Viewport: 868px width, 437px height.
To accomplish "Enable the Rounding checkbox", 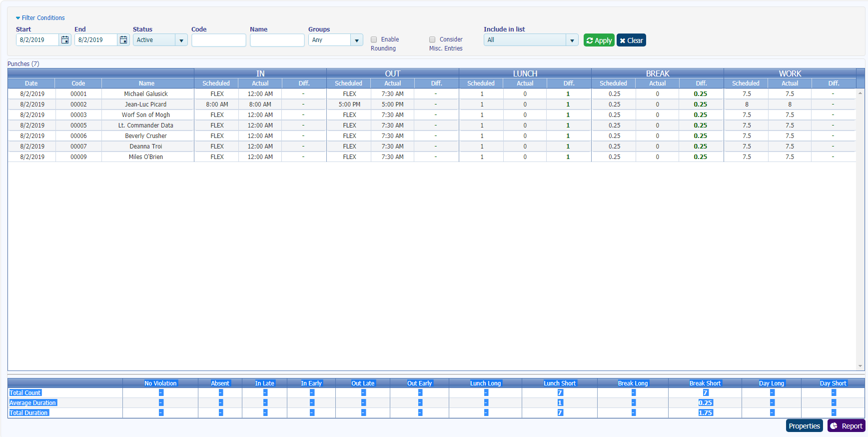I will pyautogui.click(x=374, y=39).
